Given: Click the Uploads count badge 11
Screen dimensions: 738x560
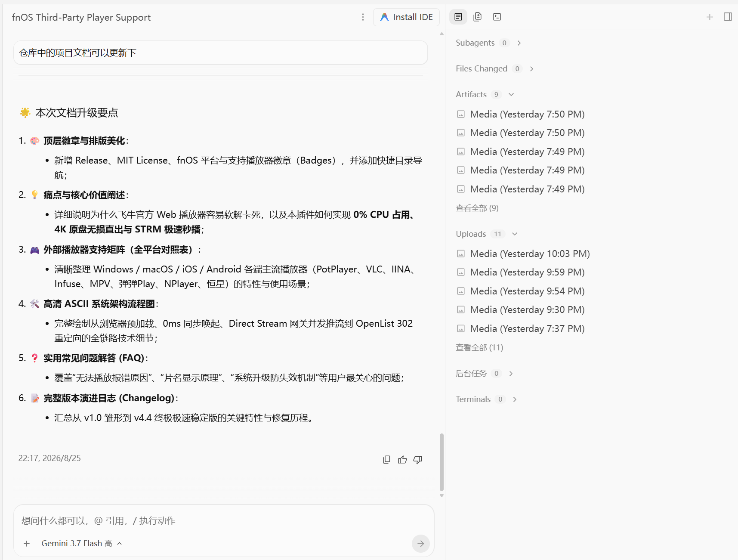Looking at the screenshot, I should tap(497, 234).
